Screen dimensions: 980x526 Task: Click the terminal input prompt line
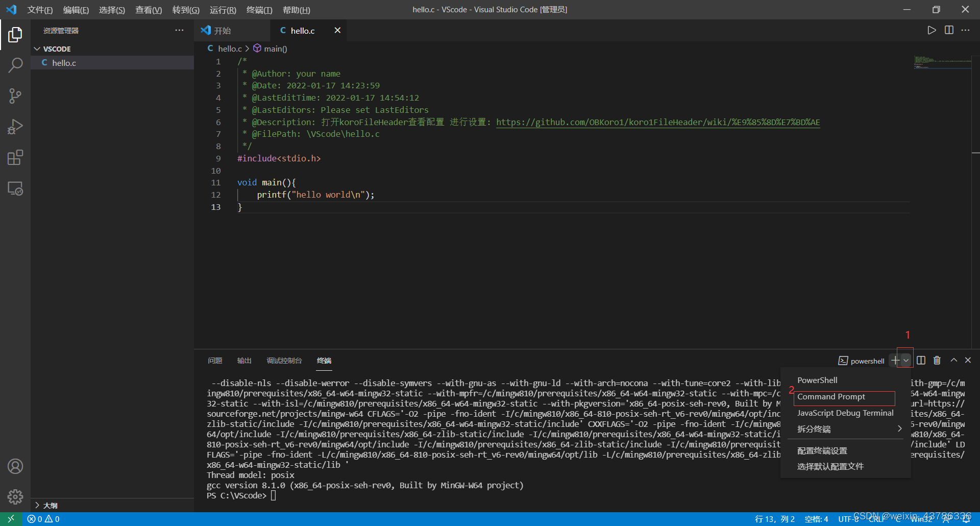click(241, 495)
